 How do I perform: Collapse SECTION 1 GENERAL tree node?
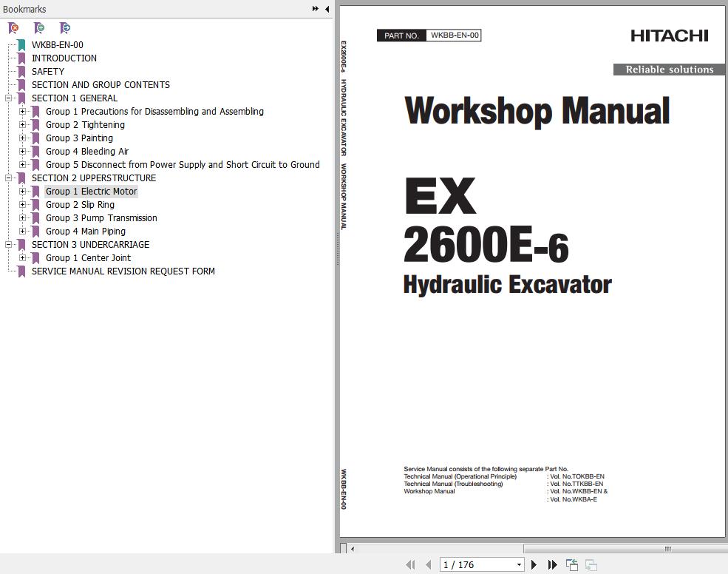coord(8,98)
